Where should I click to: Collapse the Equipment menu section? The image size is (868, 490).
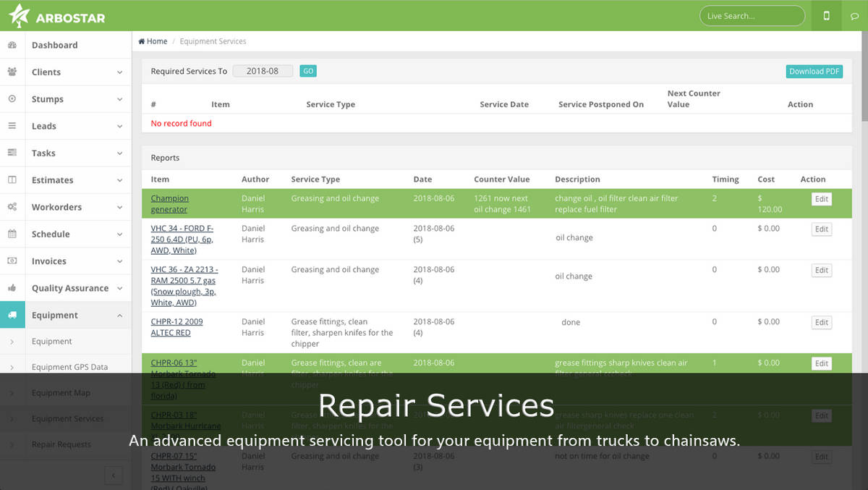[x=119, y=316]
